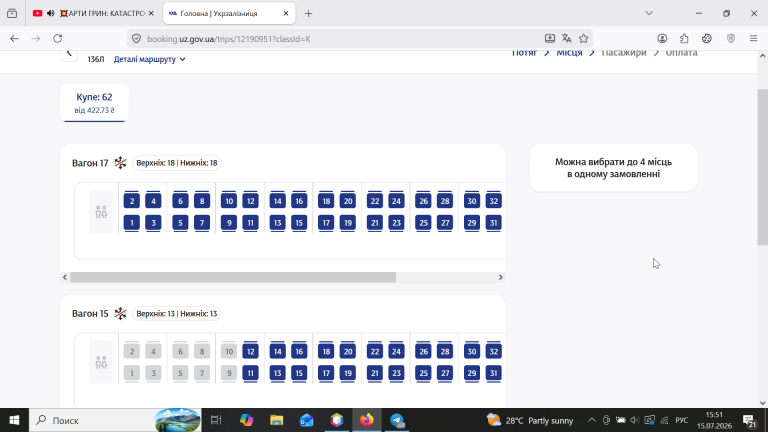Viewport: 768px width, 432px height.
Task: Click the no air conditioning icon for Вагон 15
Action: tap(120, 313)
